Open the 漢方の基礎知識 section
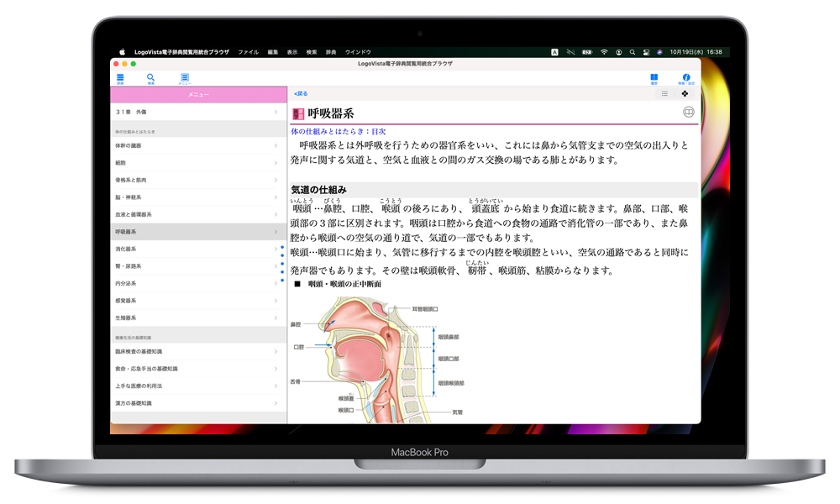 pos(197,403)
